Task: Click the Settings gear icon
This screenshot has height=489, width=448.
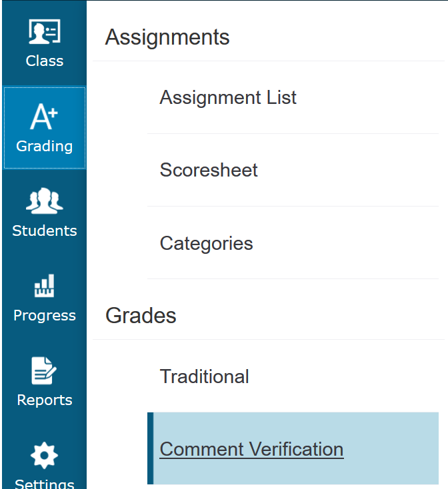Action: pyautogui.click(x=44, y=456)
